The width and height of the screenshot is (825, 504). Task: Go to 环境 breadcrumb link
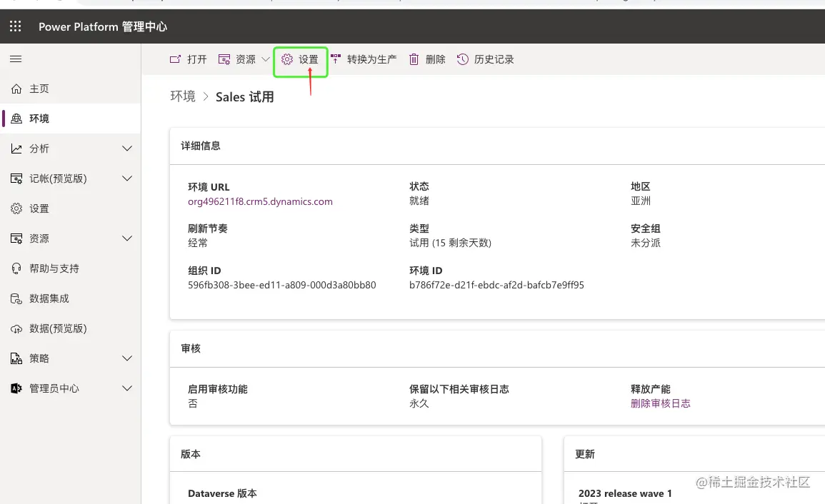pos(183,96)
